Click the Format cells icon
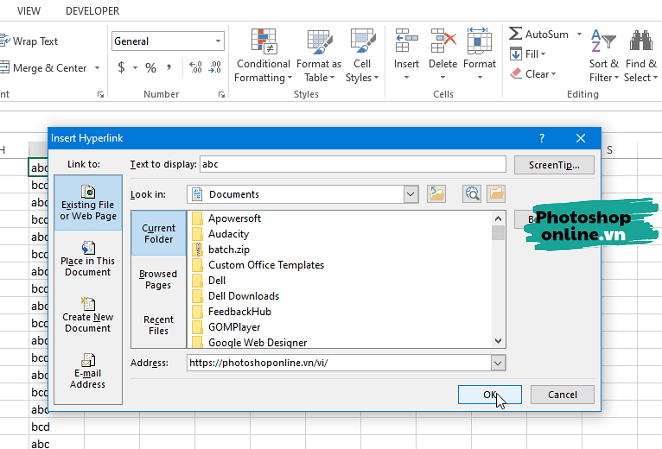Screen dimensions: 662x449 [479, 41]
